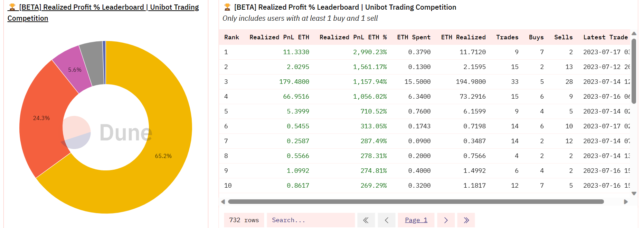Click the trophy icon beside the table title
Image resolution: width=644 pixels, height=228 pixels.
pyautogui.click(x=227, y=7)
